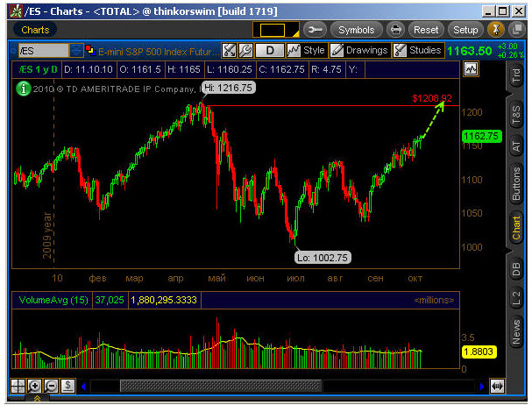
Task: Click the 37,025 volume value
Action: (110, 300)
